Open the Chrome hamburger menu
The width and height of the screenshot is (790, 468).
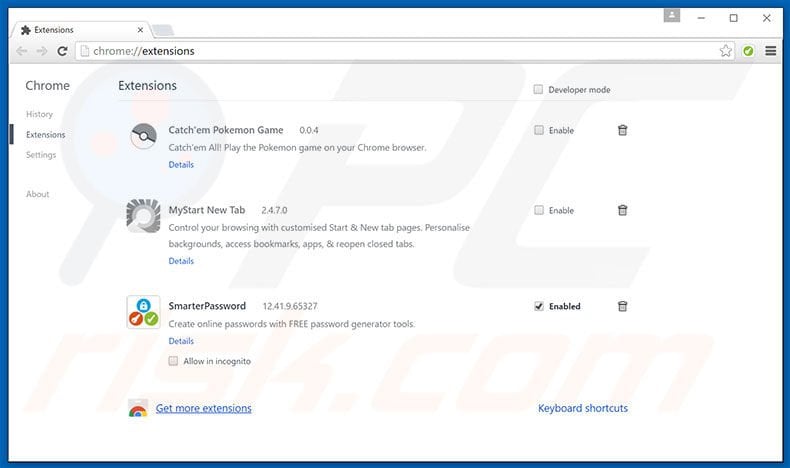(x=770, y=51)
